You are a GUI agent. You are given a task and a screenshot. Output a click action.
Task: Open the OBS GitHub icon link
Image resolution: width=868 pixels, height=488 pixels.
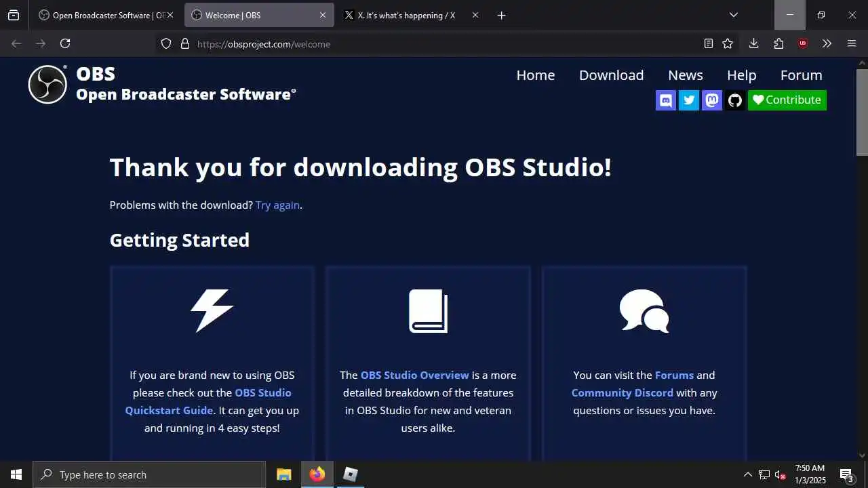(x=735, y=100)
